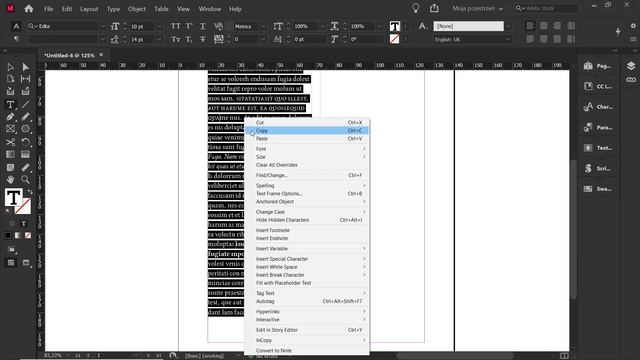This screenshot has height=360, width=640.
Task: Select the Pen tool
Action: [10, 117]
